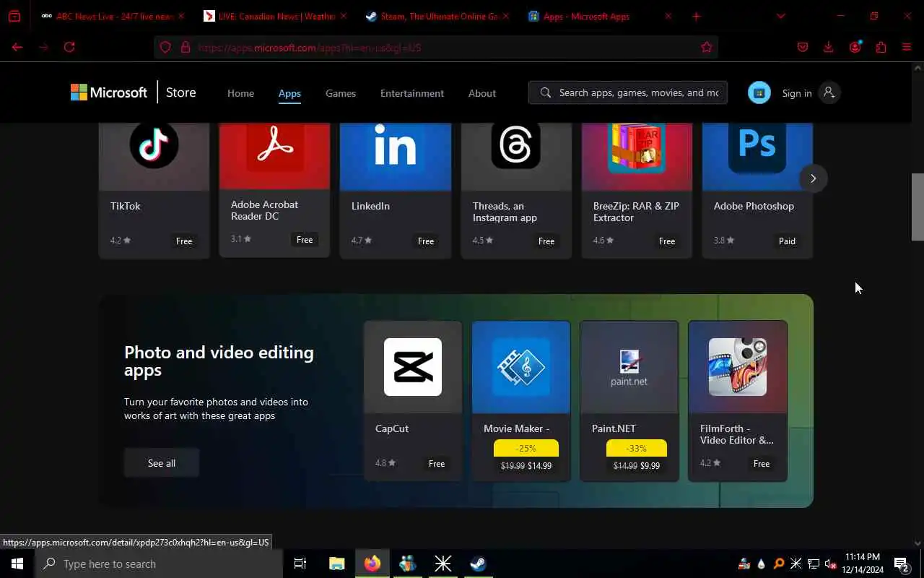Click the page vertical scrollbar thumb
This screenshot has height=578, width=924.
(x=918, y=207)
